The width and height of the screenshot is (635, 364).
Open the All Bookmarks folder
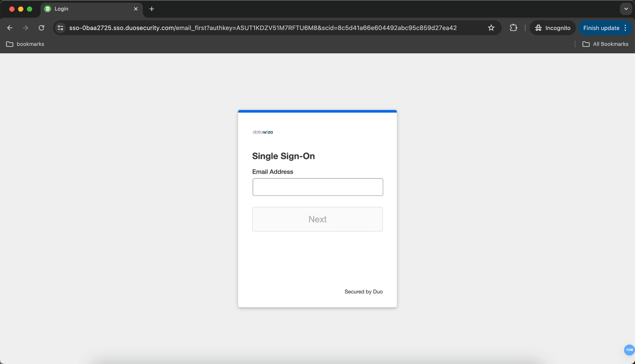(605, 44)
